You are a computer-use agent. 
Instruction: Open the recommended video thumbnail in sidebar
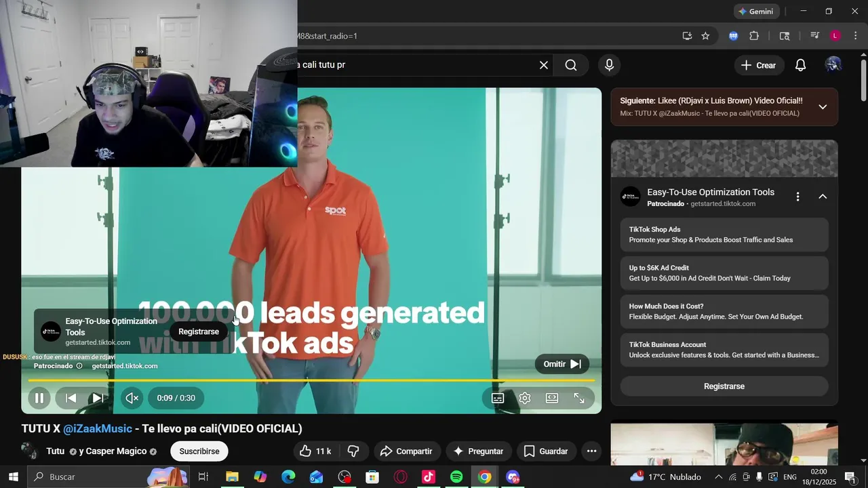point(724,444)
